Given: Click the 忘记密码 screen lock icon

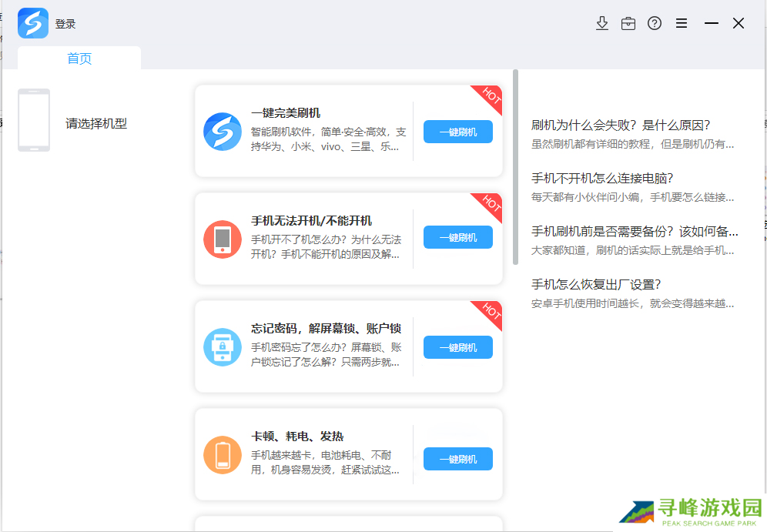Looking at the screenshot, I should point(222,346).
